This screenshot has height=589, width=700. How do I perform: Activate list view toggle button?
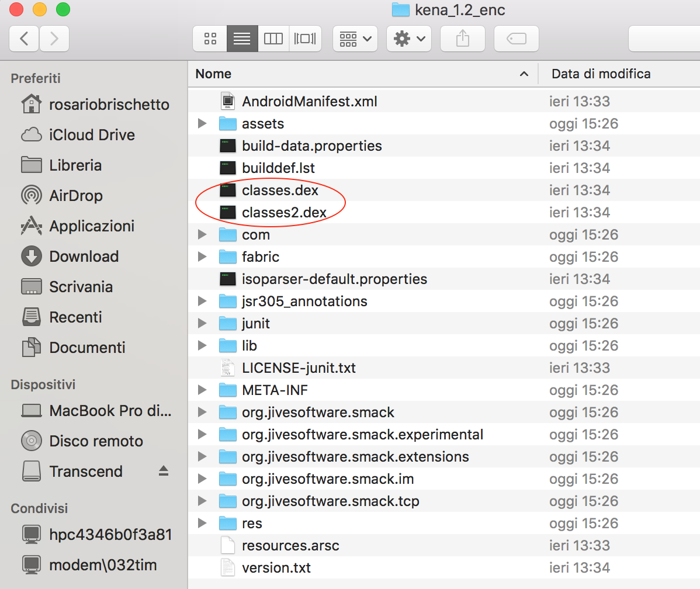(x=242, y=39)
